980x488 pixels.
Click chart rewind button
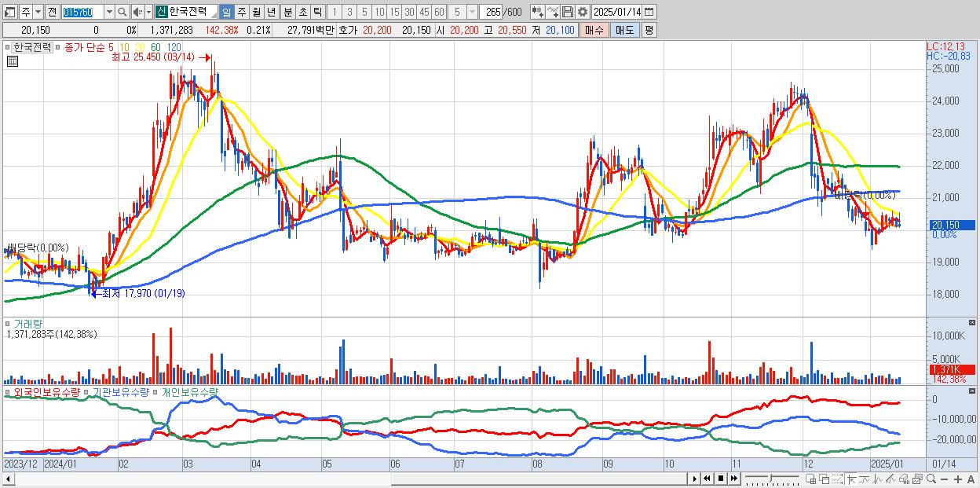(708, 479)
